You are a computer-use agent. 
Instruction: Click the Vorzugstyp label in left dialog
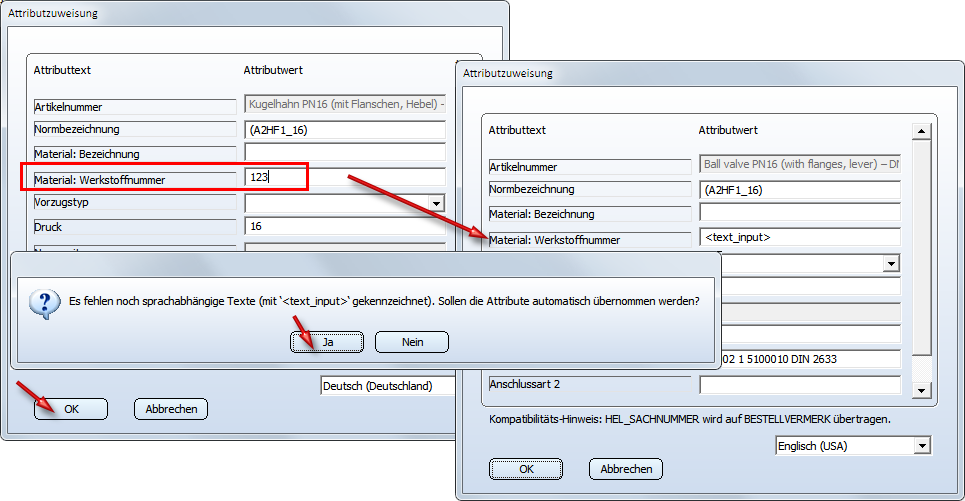[135, 202]
